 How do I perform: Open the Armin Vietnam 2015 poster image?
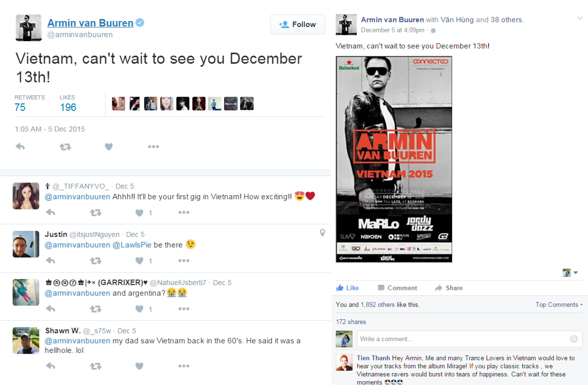point(394,159)
